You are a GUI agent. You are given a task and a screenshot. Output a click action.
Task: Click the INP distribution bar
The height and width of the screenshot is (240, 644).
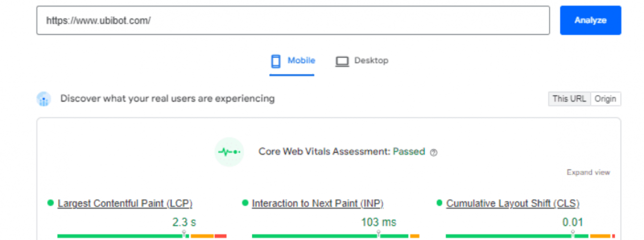(x=335, y=236)
